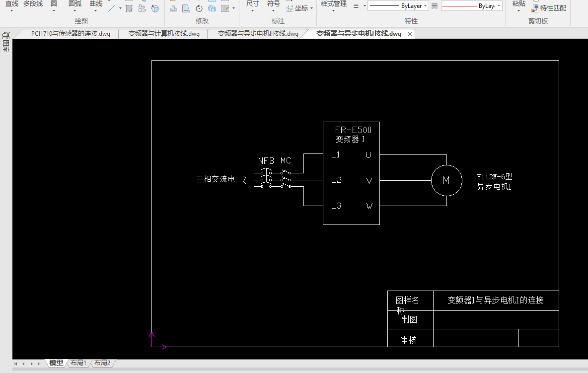Expand the 直线 line dropdown
This screenshot has height=373, width=588.
coord(11,10)
